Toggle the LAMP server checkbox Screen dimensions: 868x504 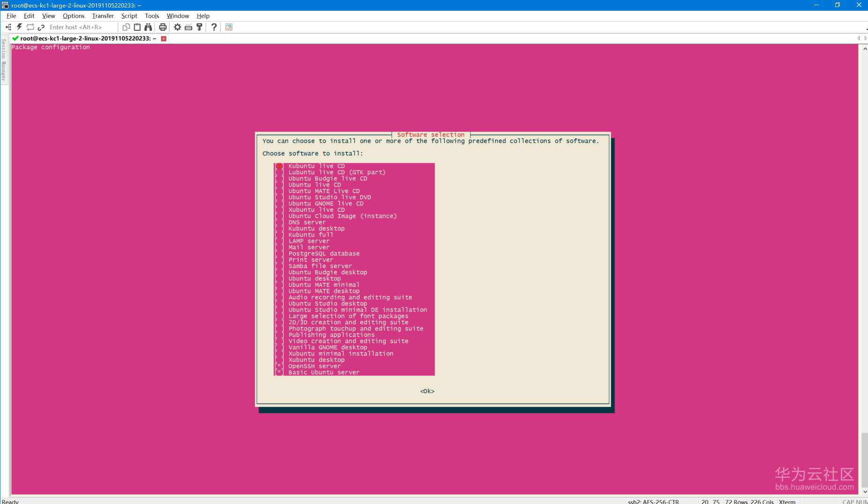click(x=279, y=241)
